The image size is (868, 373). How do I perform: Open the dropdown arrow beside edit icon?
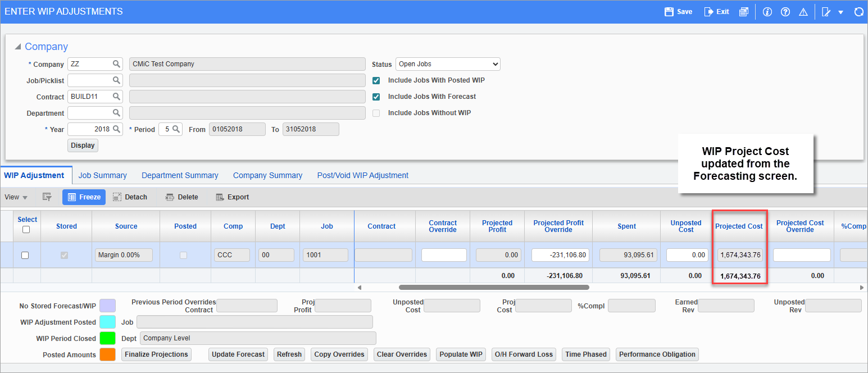point(841,12)
